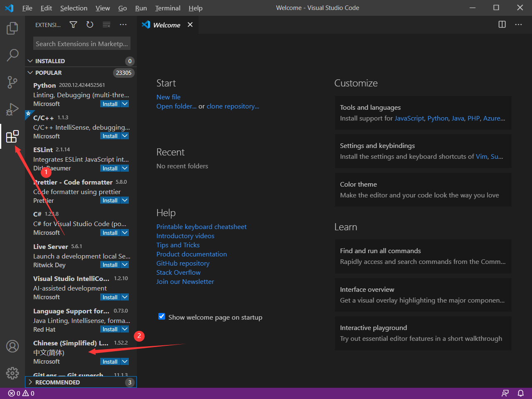Refresh the extensions list
This screenshot has height=399, width=532.
coord(90,25)
